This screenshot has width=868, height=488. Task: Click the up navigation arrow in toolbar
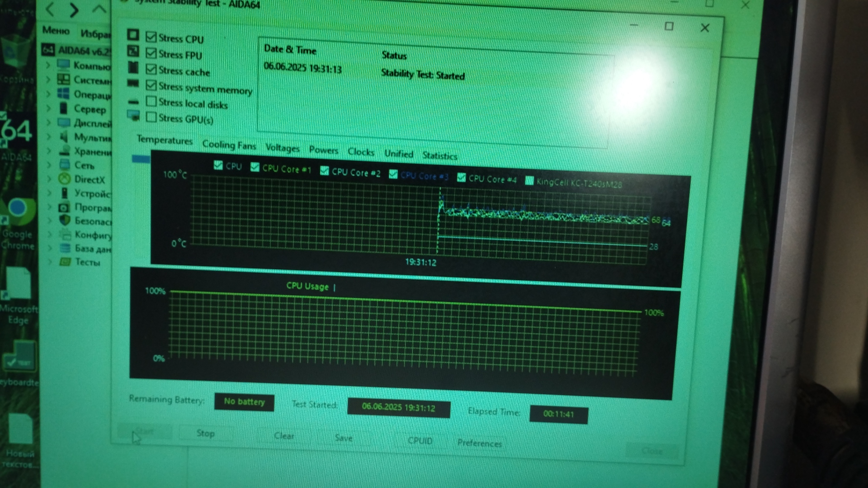tap(99, 9)
